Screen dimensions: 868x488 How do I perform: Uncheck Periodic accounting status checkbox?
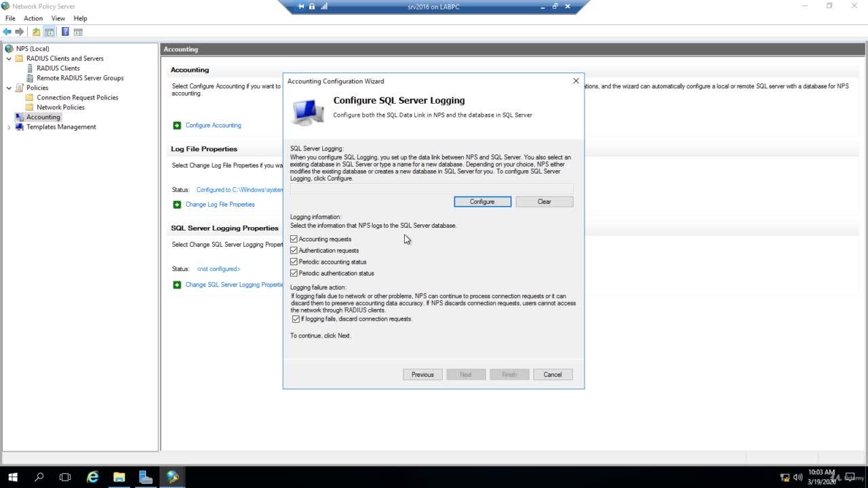294,262
